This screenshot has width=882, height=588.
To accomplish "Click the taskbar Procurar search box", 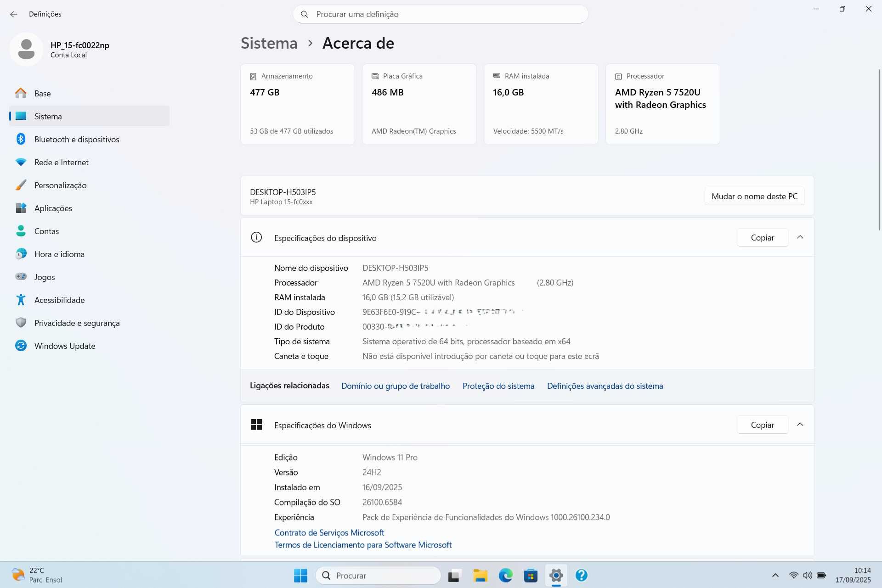I will tap(378, 575).
